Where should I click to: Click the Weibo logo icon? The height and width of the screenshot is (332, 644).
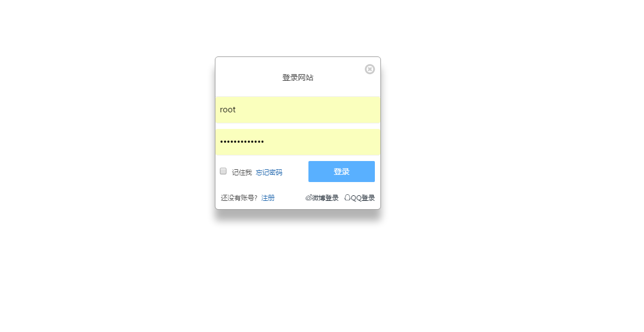point(309,198)
